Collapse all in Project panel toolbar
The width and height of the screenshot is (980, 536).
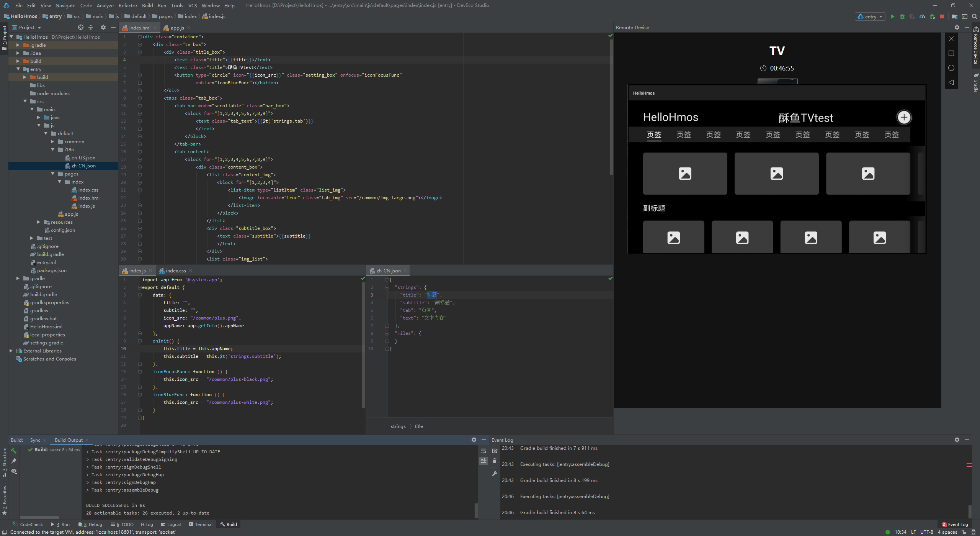click(x=91, y=27)
